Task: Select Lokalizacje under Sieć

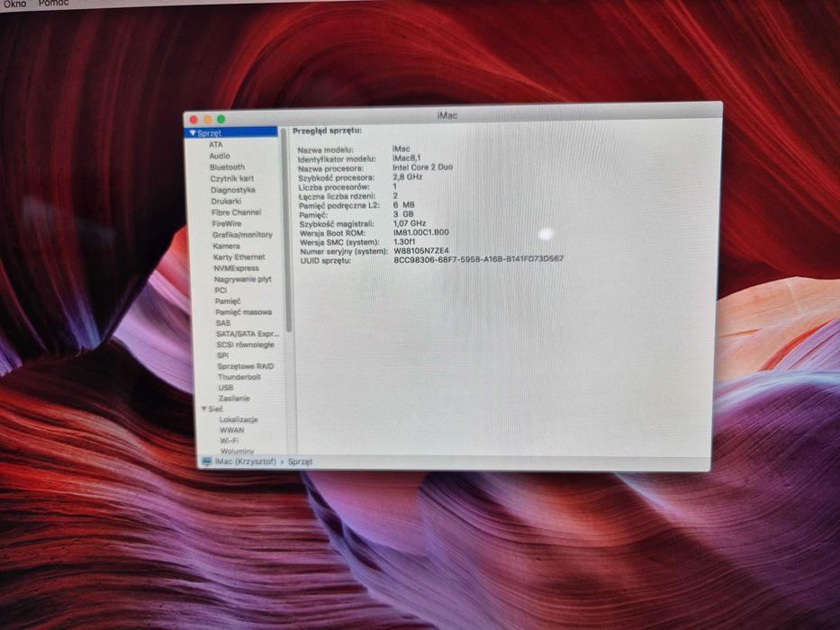Action: (x=239, y=419)
